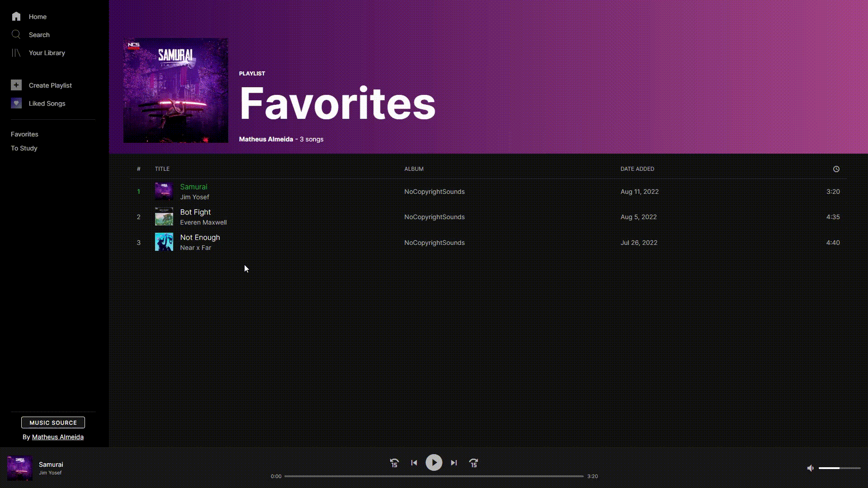Click track number 2
Image resolution: width=868 pixels, height=488 pixels.
pos(139,217)
